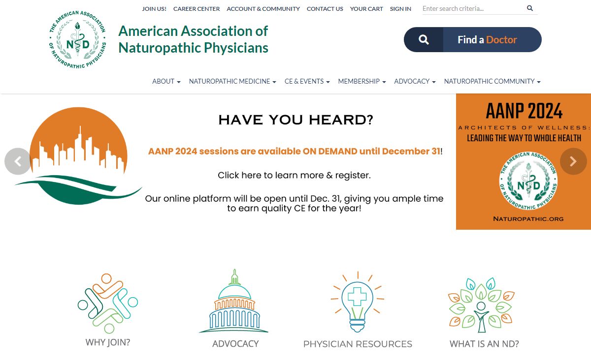The height and width of the screenshot is (364, 591).
Task: Expand the About dropdown menu
Action: click(x=166, y=81)
